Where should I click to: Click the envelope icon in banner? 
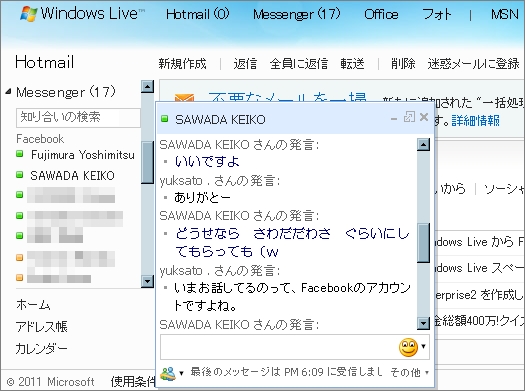(x=184, y=98)
